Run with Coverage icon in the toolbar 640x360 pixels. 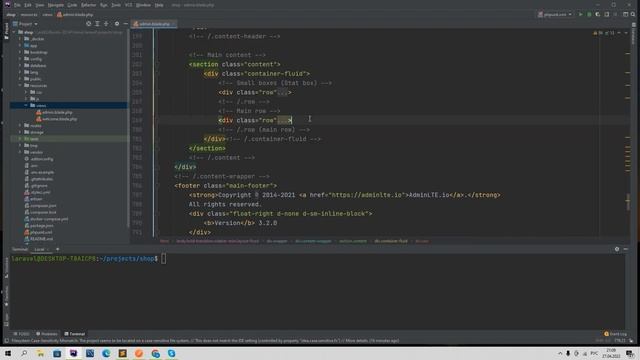click(x=598, y=14)
